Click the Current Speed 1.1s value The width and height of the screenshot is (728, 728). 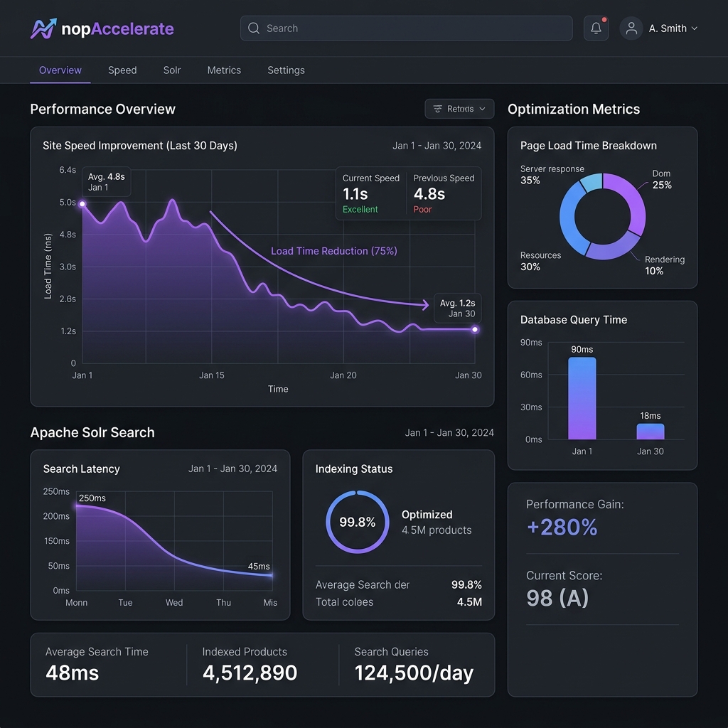point(355,193)
